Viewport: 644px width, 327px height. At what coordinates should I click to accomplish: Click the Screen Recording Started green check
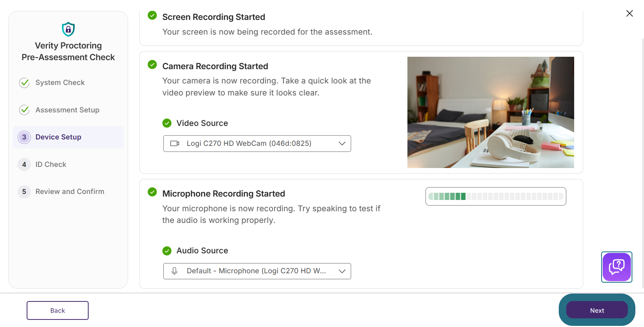[152, 15]
